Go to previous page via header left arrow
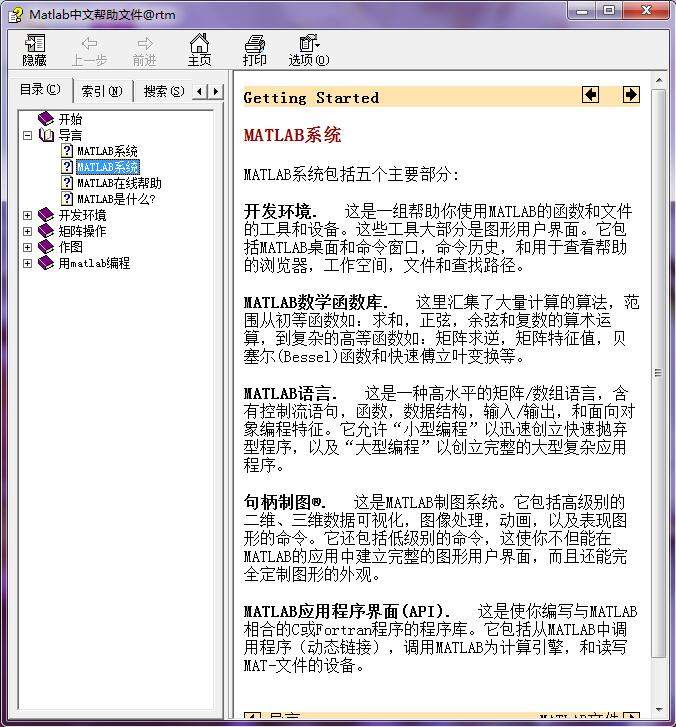 (x=590, y=95)
